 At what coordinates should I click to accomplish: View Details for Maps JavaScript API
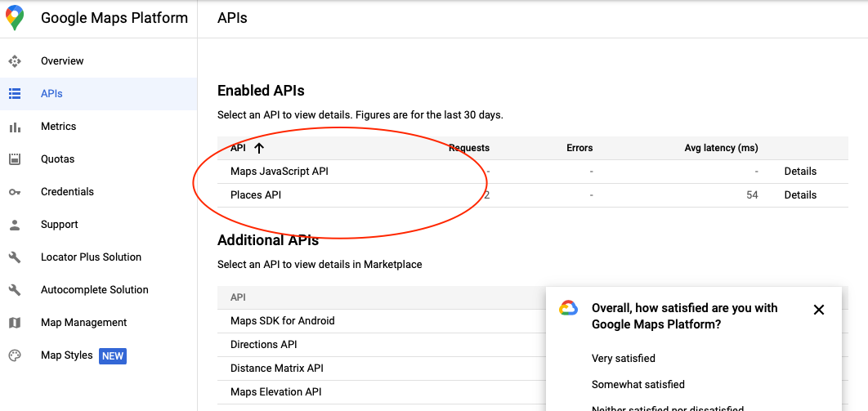(x=800, y=172)
